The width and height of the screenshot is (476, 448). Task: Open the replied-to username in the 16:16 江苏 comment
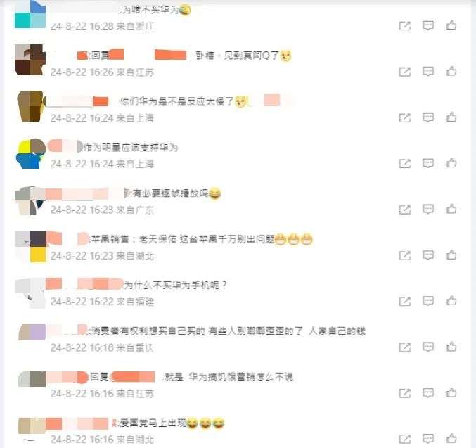tap(133, 377)
